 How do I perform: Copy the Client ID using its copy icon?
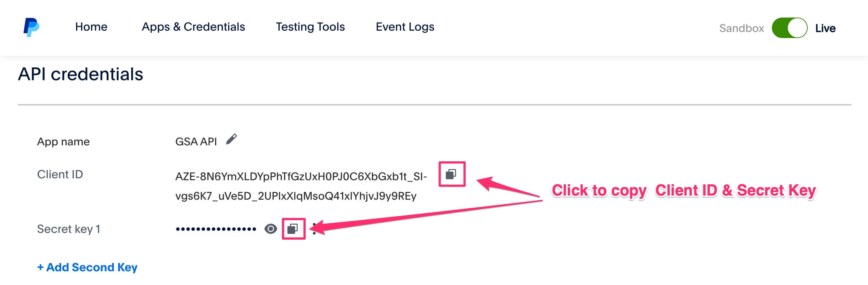click(x=451, y=174)
